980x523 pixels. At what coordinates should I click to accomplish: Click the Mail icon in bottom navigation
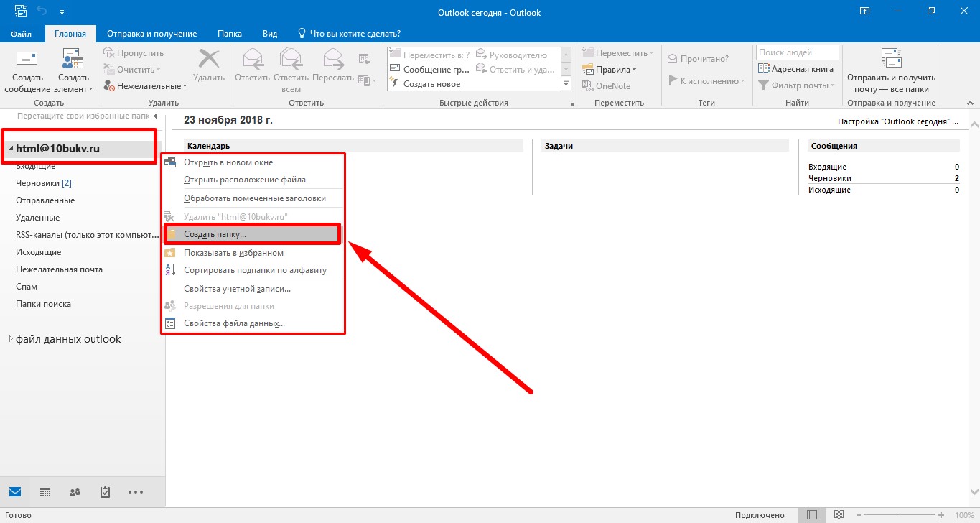(x=15, y=492)
